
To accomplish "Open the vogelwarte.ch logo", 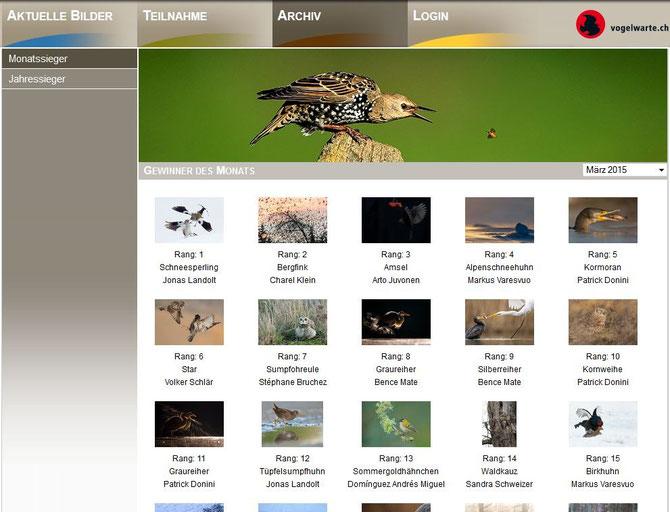I will 622,25.
